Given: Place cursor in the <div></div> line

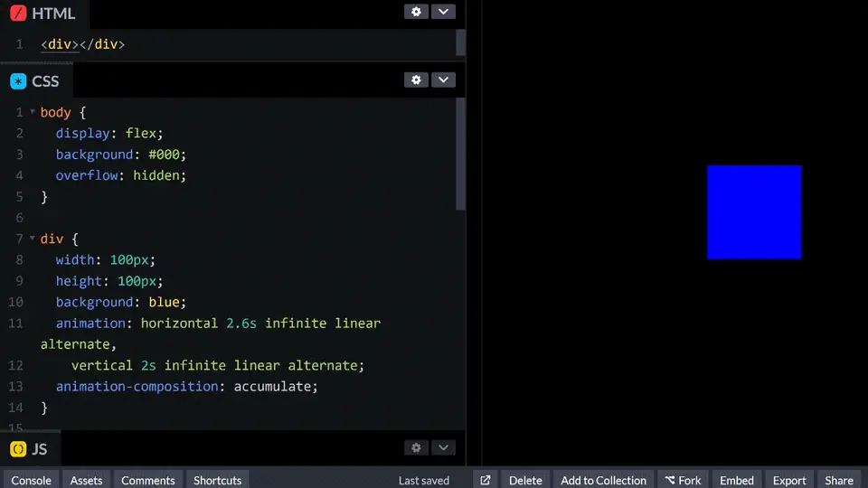Looking at the screenshot, I should tap(82, 44).
